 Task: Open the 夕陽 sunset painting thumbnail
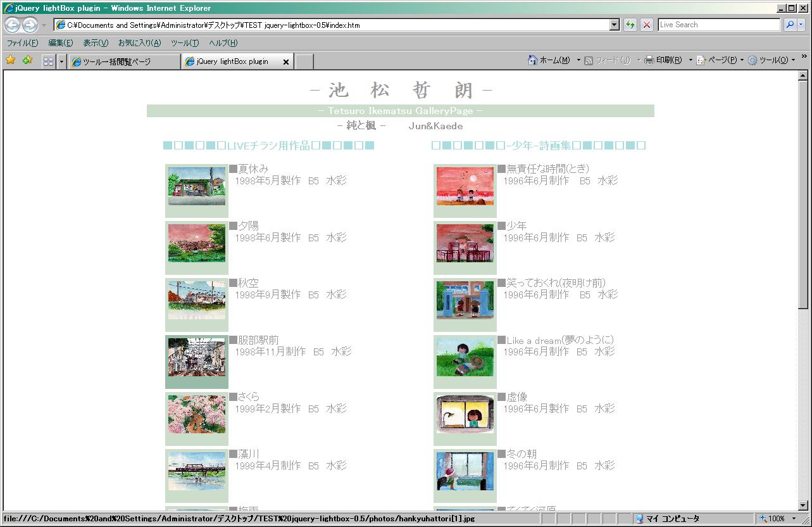197,243
